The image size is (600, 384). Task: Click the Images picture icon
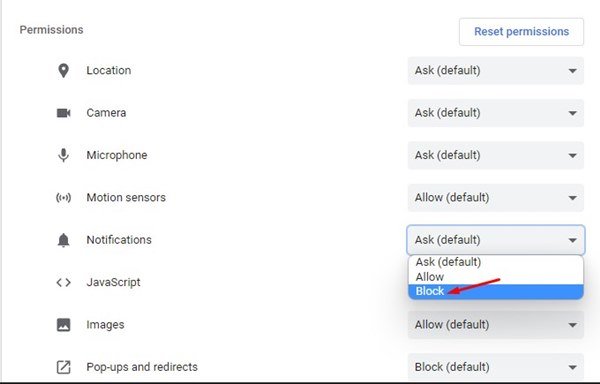(64, 325)
